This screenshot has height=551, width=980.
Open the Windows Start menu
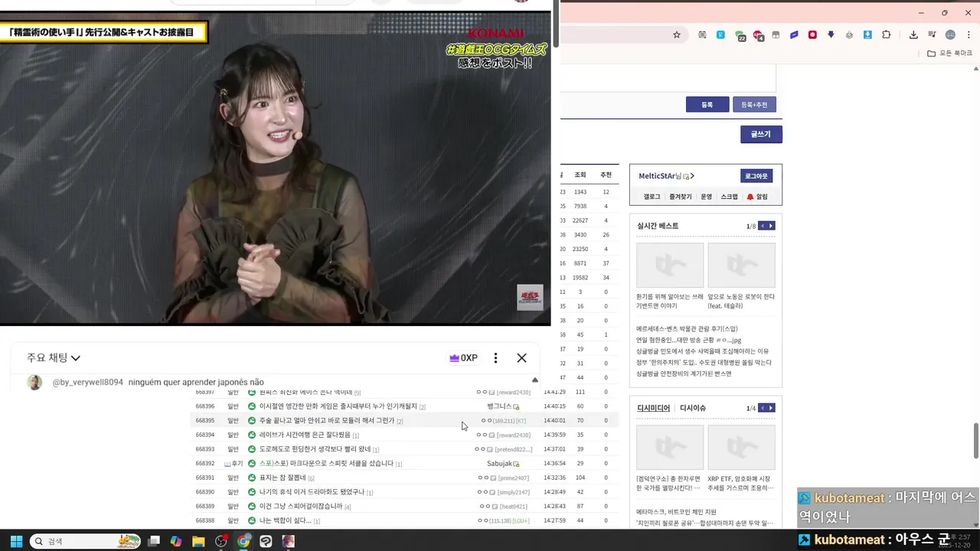pos(16,541)
